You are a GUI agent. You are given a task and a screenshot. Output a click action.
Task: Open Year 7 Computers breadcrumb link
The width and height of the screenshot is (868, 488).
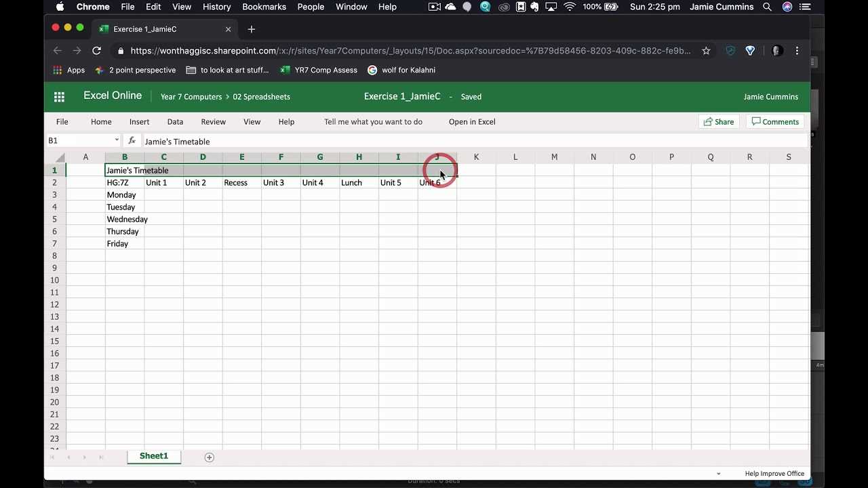[x=191, y=97]
